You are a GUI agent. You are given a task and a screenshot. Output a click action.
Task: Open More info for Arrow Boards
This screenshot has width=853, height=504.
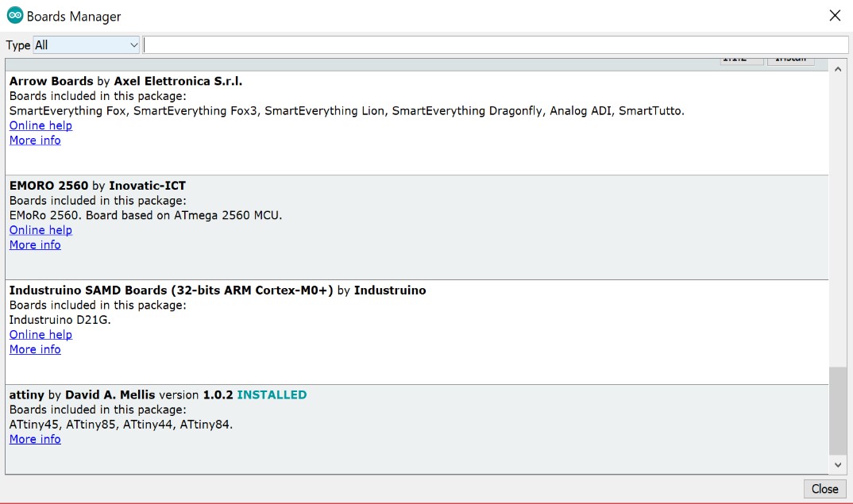pyautogui.click(x=35, y=140)
